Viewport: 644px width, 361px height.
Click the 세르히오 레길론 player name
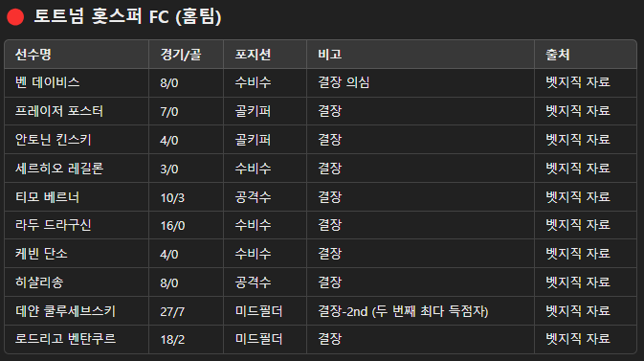pyautogui.click(x=59, y=169)
